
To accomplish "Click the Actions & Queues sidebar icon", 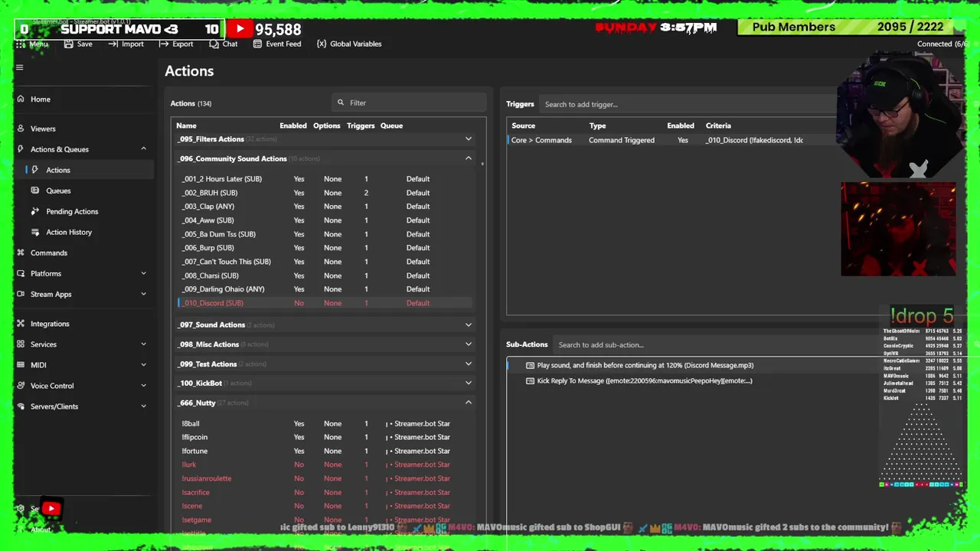I will (21, 149).
